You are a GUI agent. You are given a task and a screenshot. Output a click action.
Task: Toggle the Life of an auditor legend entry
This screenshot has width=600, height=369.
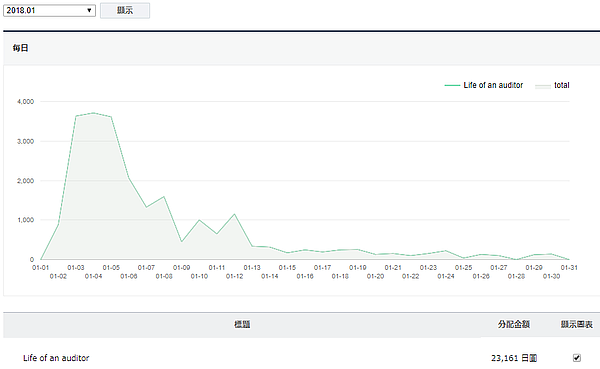tap(484, 85)
